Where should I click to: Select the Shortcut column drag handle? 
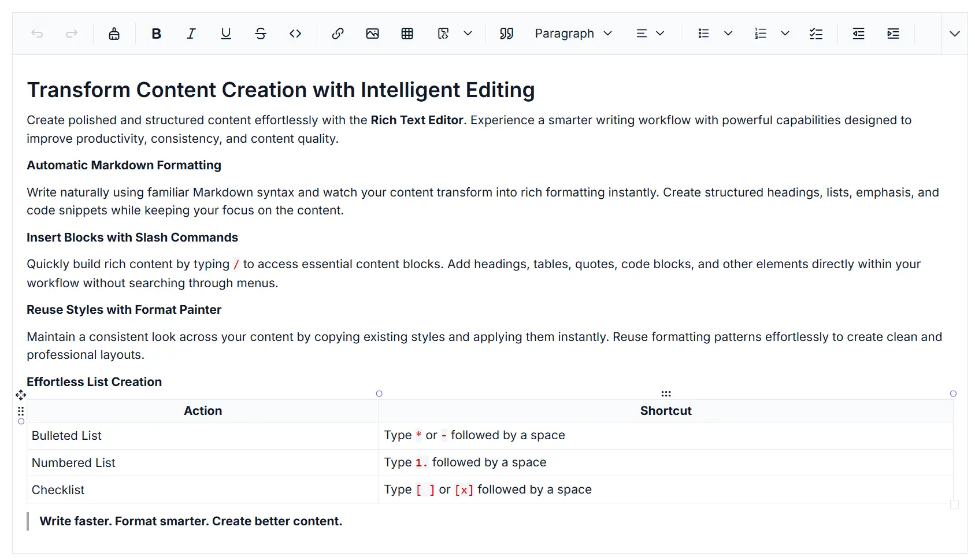pyautogui.click(x=666, y=394)
